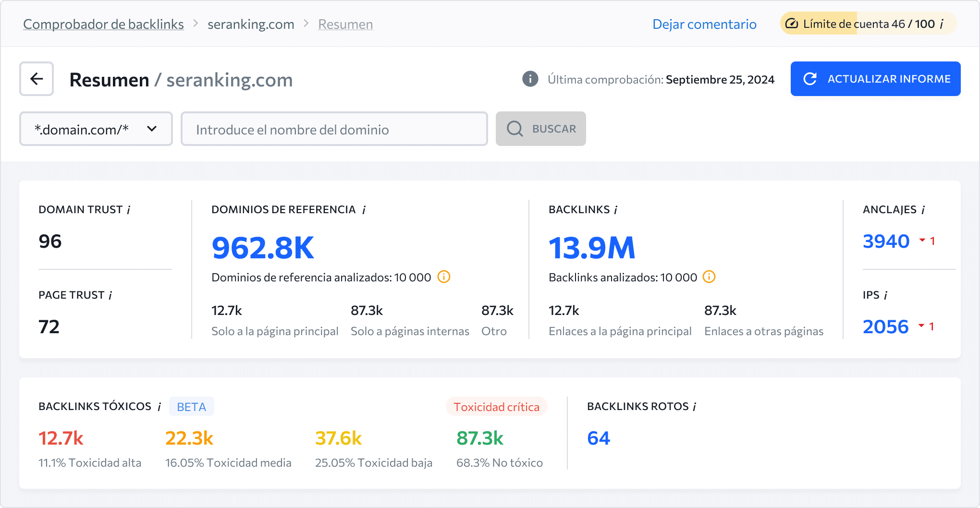This screenshot has height=508, width=980.
Task: Click the date Septiembre 25, 2024
Action: (x=720, y=79)
